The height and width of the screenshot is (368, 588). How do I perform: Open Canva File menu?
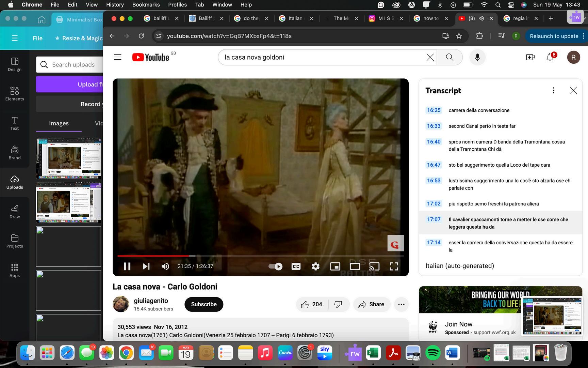point(37,38)
